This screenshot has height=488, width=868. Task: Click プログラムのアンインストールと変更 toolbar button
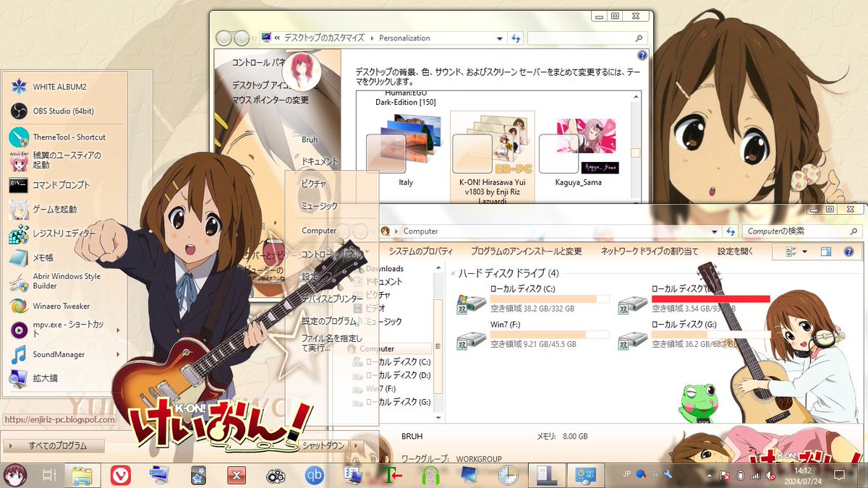tap(526, 252)
